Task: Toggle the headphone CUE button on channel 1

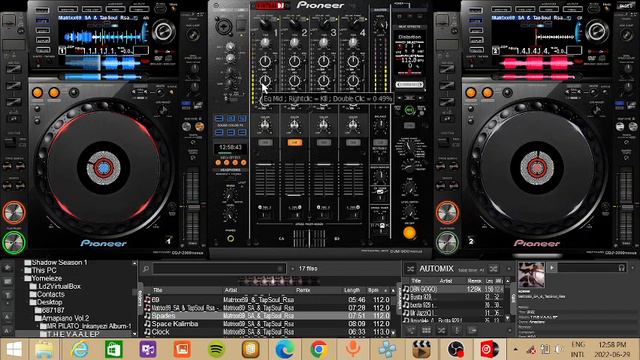Action: (x=265, y=142)
